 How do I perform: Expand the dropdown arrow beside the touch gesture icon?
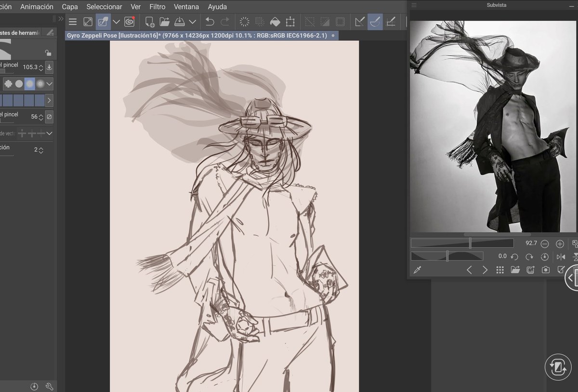pos(116,22)
